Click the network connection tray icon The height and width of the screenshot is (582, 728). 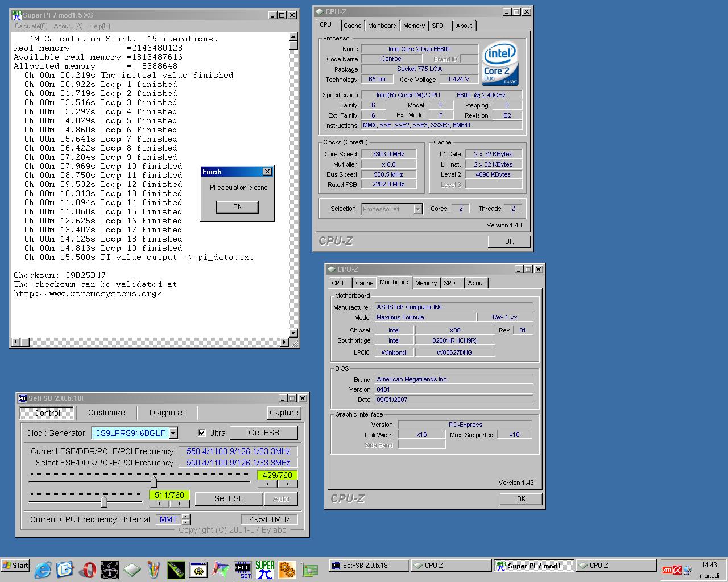click(x=688, y=569)
